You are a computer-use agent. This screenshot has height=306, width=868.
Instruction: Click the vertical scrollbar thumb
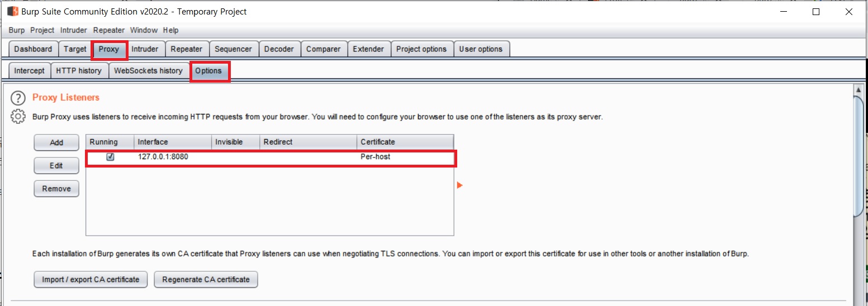pyautogui.click(x=860, y=156)
